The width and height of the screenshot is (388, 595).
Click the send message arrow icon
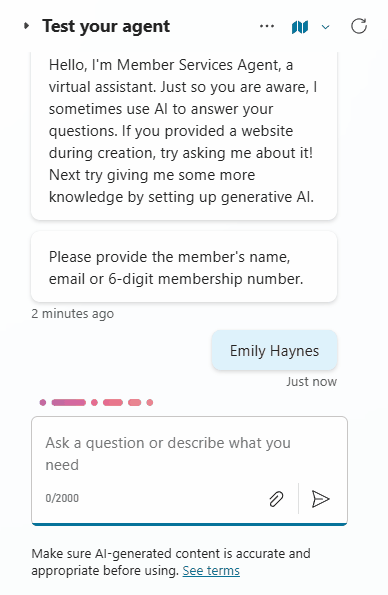pyautogui.click(x=320, y=499)
